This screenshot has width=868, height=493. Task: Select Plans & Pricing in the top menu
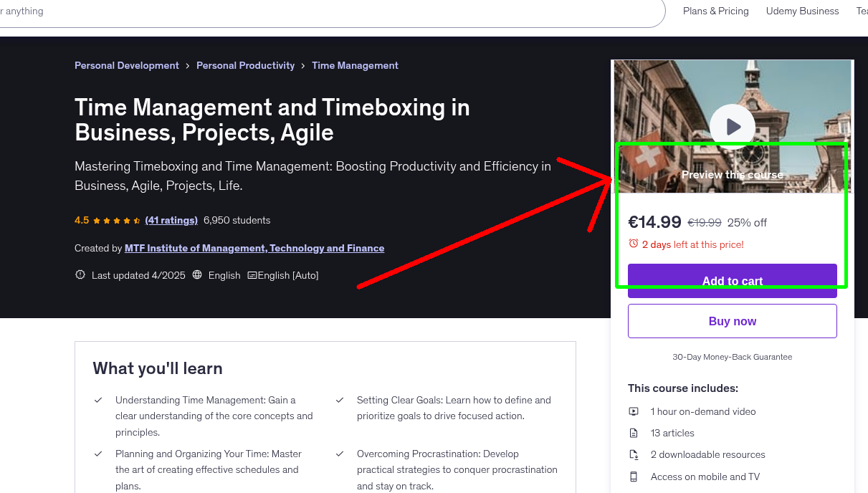(715, 11)
